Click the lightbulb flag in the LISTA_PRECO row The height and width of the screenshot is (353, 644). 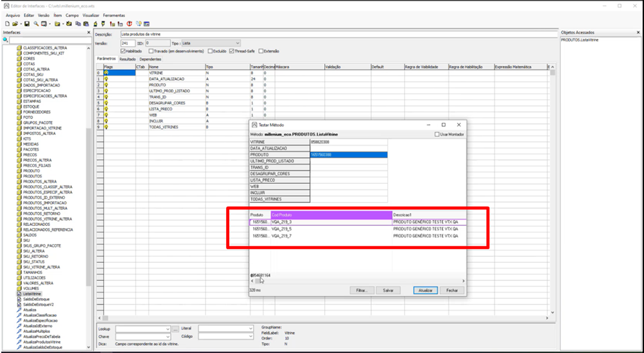[106, 109]
